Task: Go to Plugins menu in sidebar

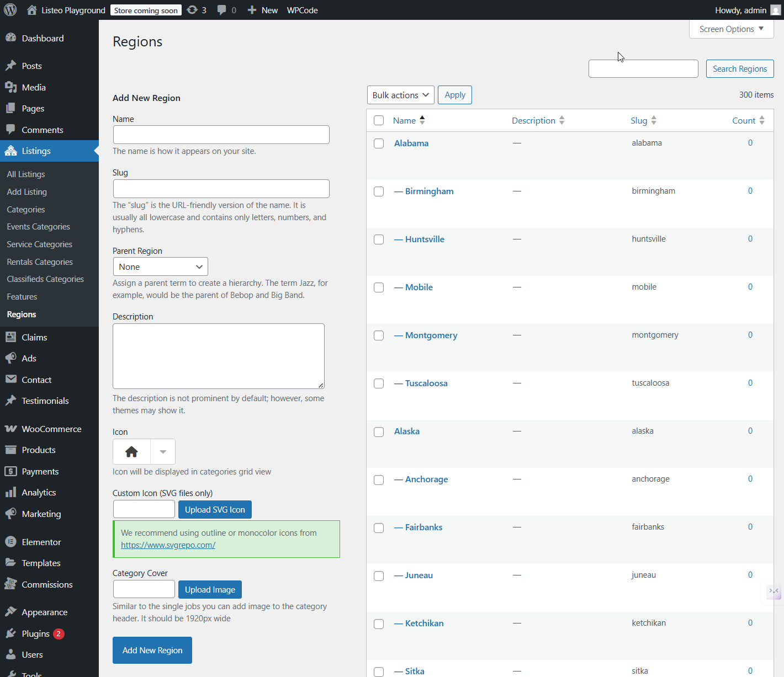Action: [36, 633]
